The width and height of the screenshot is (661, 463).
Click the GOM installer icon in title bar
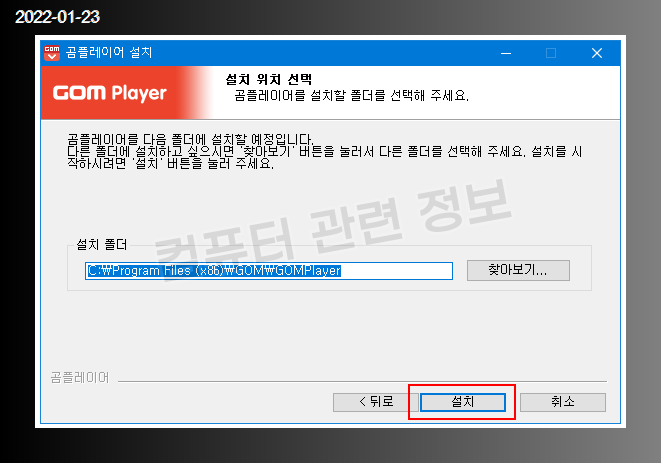coord(52,53)
